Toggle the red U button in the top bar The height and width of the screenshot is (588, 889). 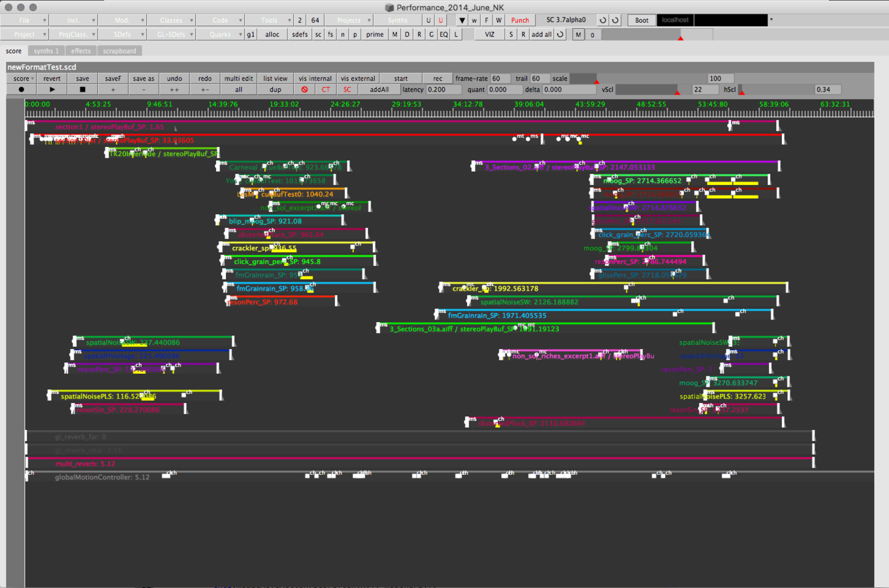click(440, 20)
